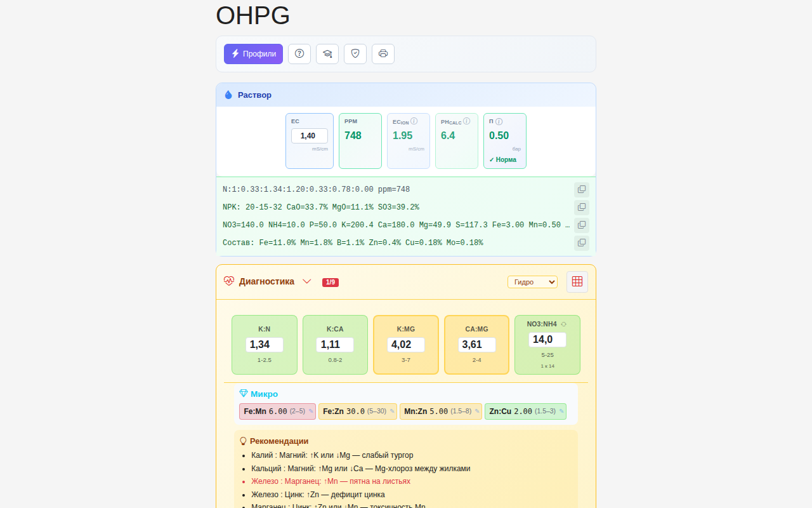Copy the Состав Fe=11.0% line
Viewport: 812px width, 508px height.
point(582,243)
